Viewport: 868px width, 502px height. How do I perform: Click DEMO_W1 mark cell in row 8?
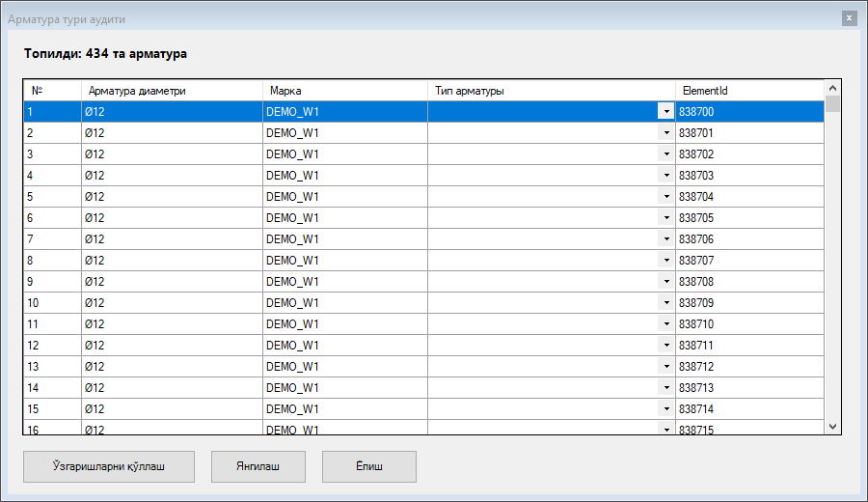click(345, 260)
